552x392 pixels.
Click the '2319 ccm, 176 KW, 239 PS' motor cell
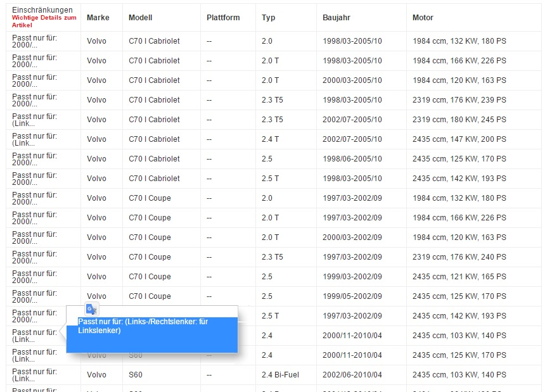[459, 100]
